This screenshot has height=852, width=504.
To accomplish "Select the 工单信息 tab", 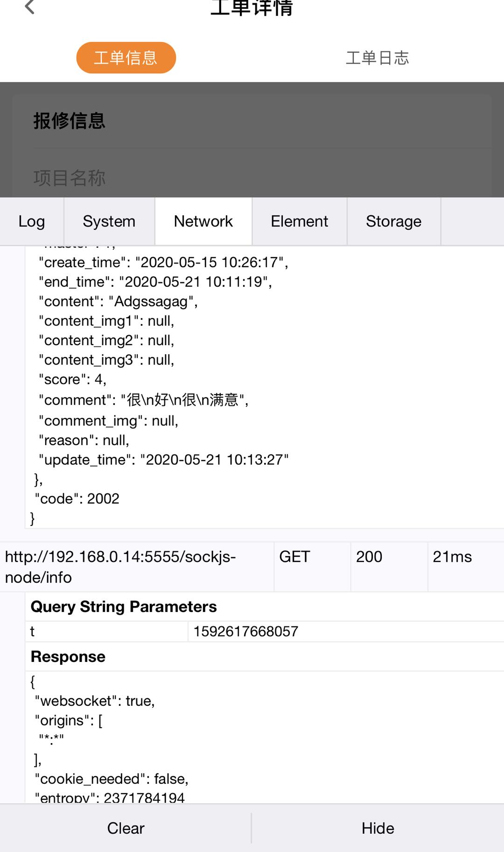I will coord(126,57).
